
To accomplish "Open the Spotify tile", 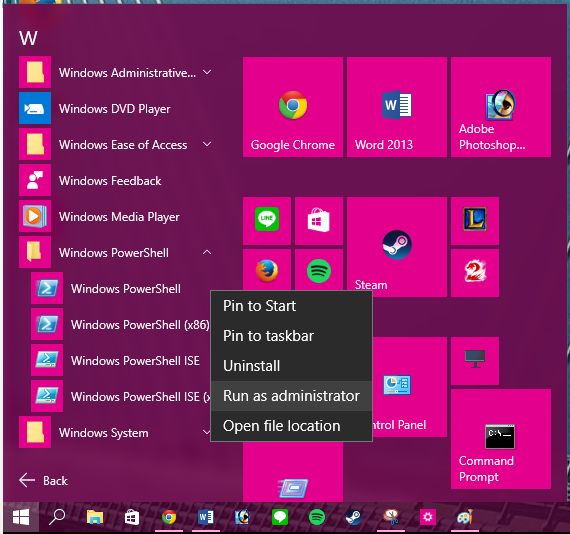I will point(319,270).
